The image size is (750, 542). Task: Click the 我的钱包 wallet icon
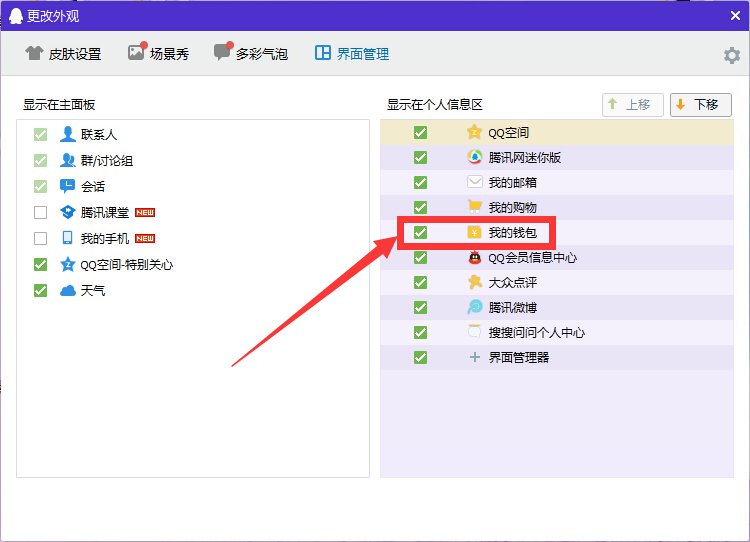474,232
